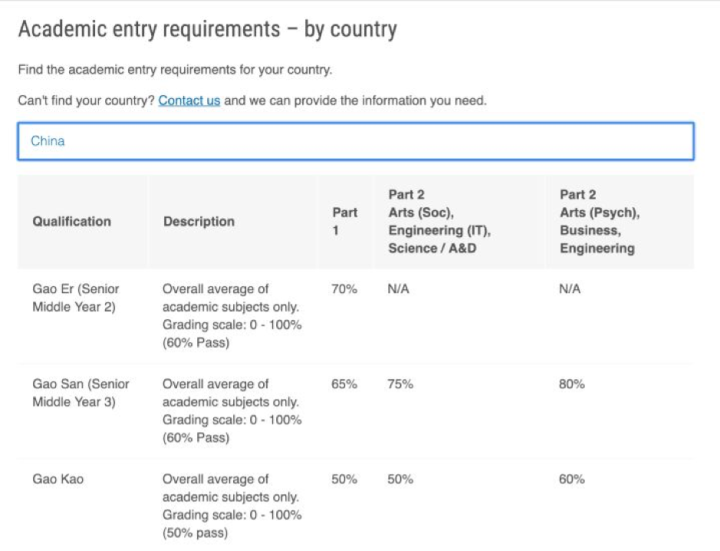
Task: Click the 75% value in Gao San row
Action: pyautogui.click(x=400, y=384)
